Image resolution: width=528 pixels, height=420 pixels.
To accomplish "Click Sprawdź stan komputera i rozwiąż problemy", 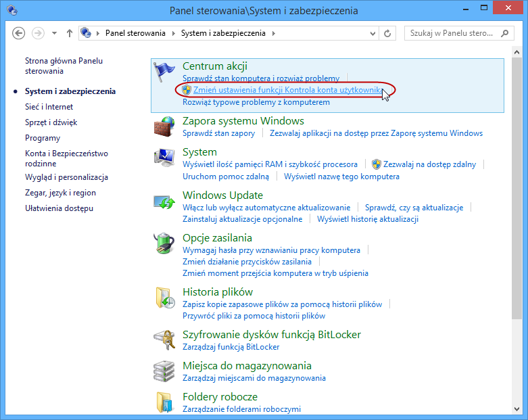I will [261, 78].
